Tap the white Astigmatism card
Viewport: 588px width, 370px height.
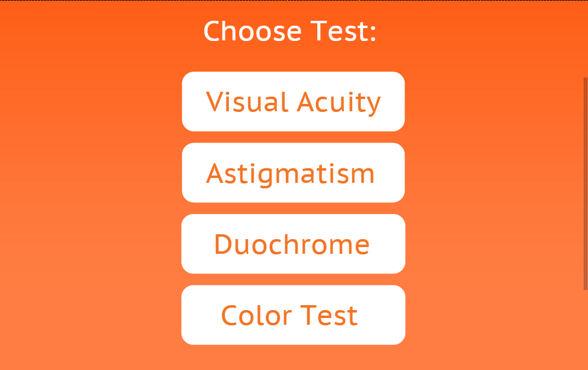pyautogui.click(x=293, y=172)
